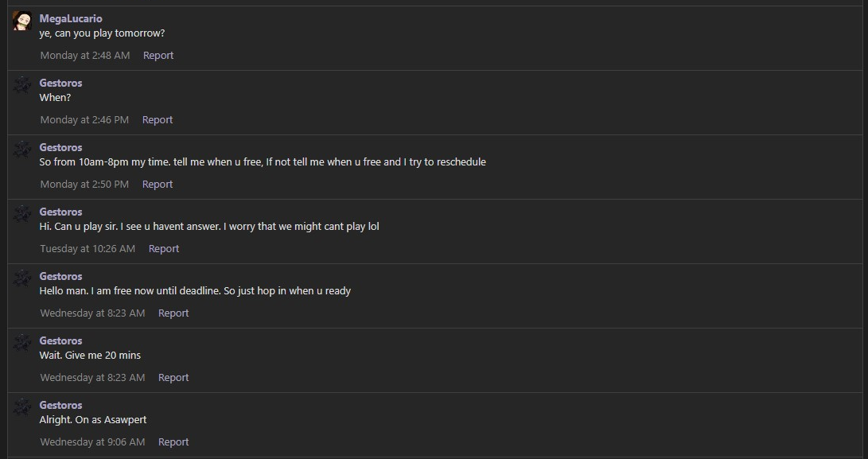
Task: Click the Monday at 2:48 AM timestamp
Action: 85,56
